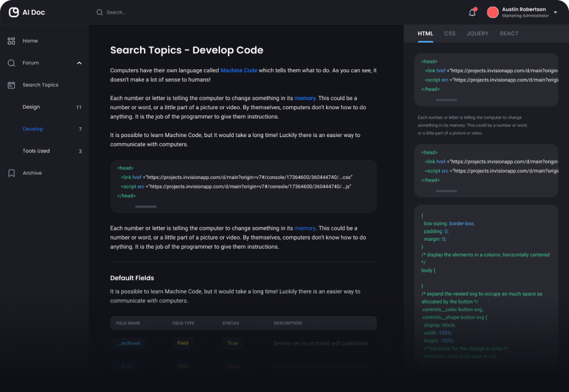This screenshot has width=569, height=392.
Task: Click the Home grid icon in sidebar
Action: click(x=11, y=41)
